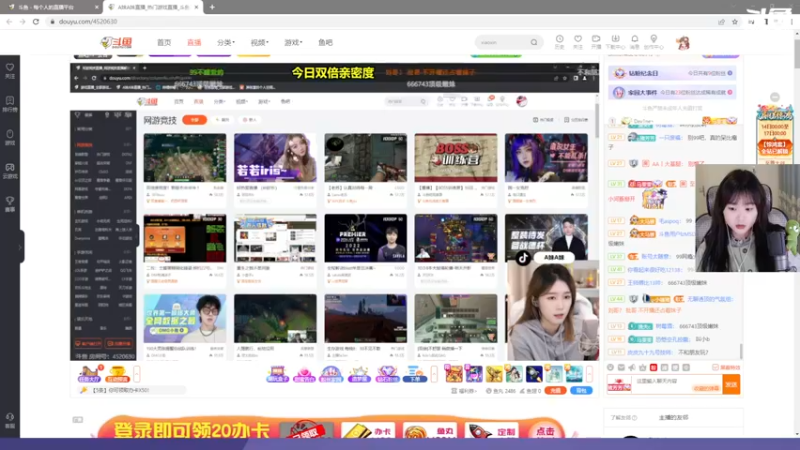Click the chat emoji toolbar icon
The width and height of the screenshot is (800, 450).
point(610,367)
